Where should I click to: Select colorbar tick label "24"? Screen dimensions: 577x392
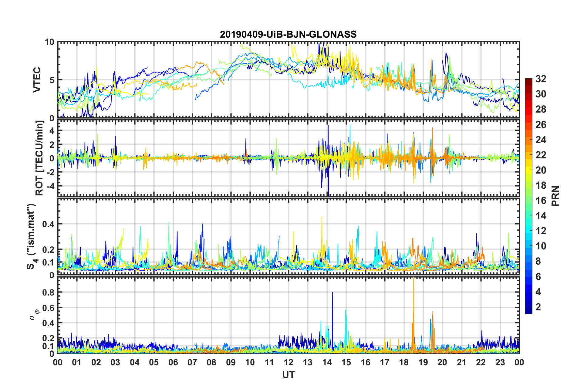pos(541,140)
